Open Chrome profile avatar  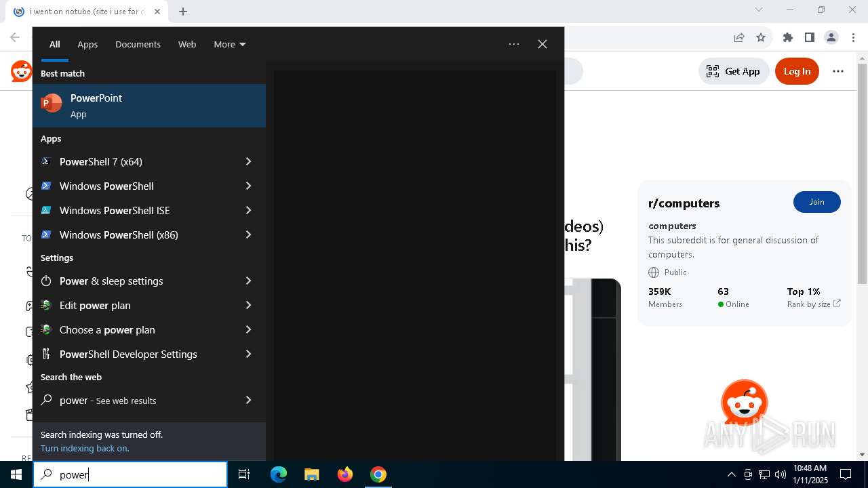(831, 37)
